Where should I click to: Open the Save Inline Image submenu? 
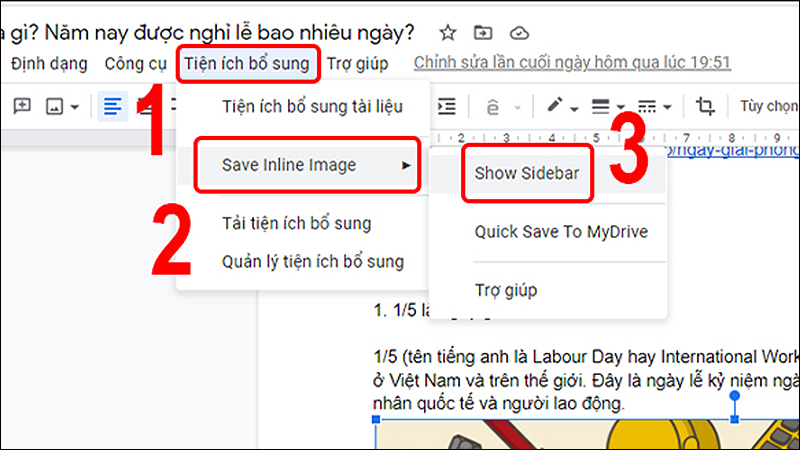pos(302,165)
